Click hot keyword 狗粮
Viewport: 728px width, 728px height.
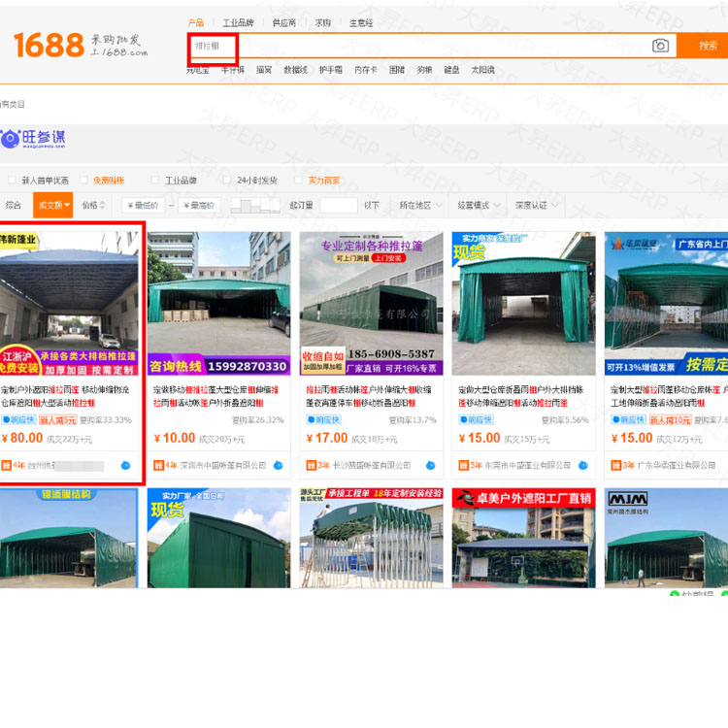click(x=424, y=70)
